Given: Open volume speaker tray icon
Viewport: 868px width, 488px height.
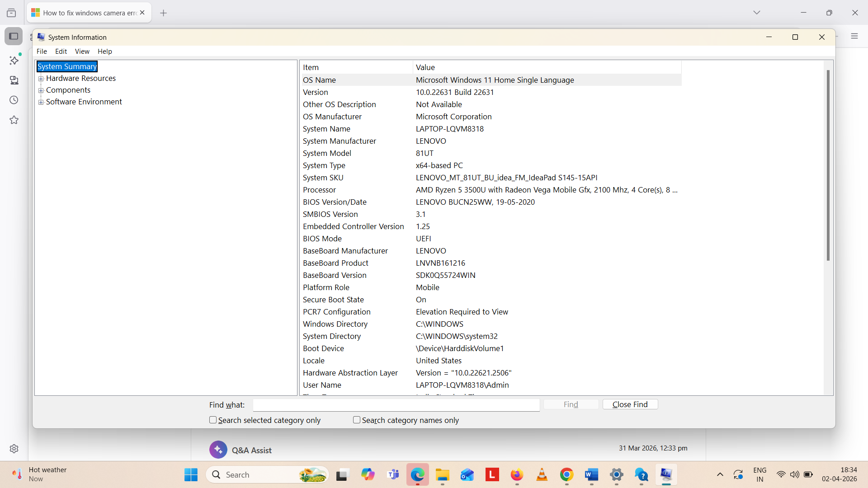Looking at the screenshot, I should click(x=794, y=474).
